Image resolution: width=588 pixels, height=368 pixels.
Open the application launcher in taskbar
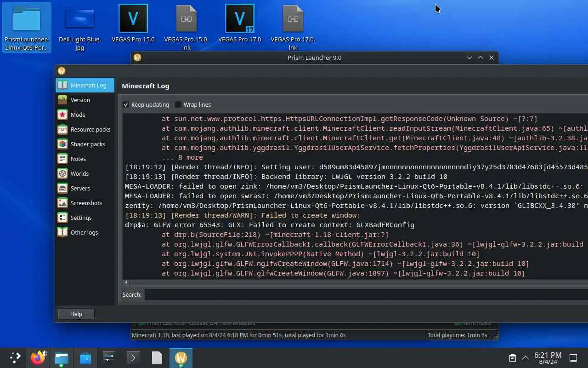(x=15, y=357)
